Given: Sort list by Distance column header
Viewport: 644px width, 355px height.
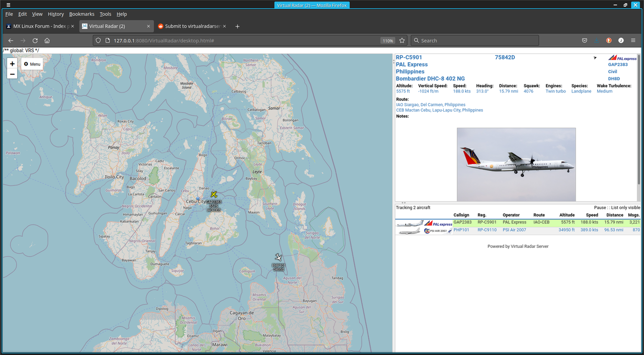Looking at the screenshot, I should [615, 215].
